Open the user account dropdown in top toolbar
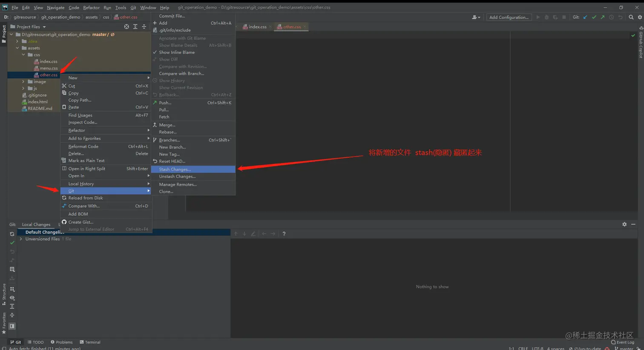 pyautogui.click(x=476, y=17)
